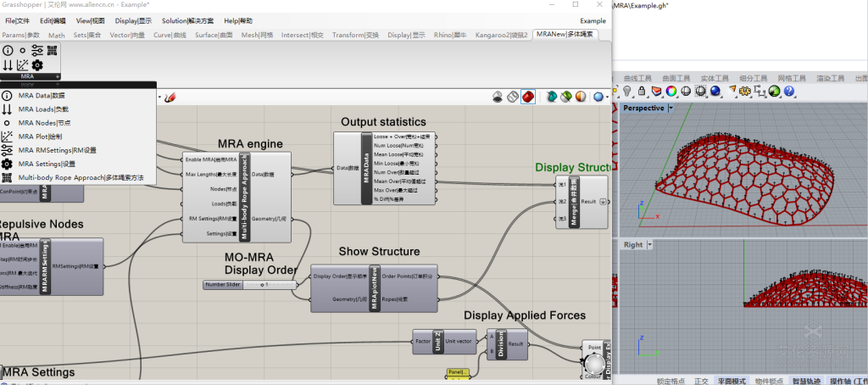Select the Multi-body Rope Approach component on the canvas
868x385 pixels.
[x=236, y=197]
